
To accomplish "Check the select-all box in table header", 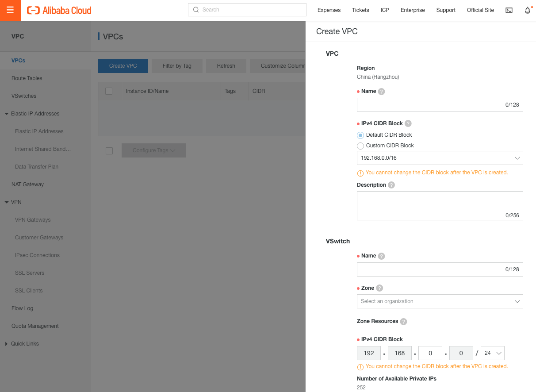I will pos(109,91).
